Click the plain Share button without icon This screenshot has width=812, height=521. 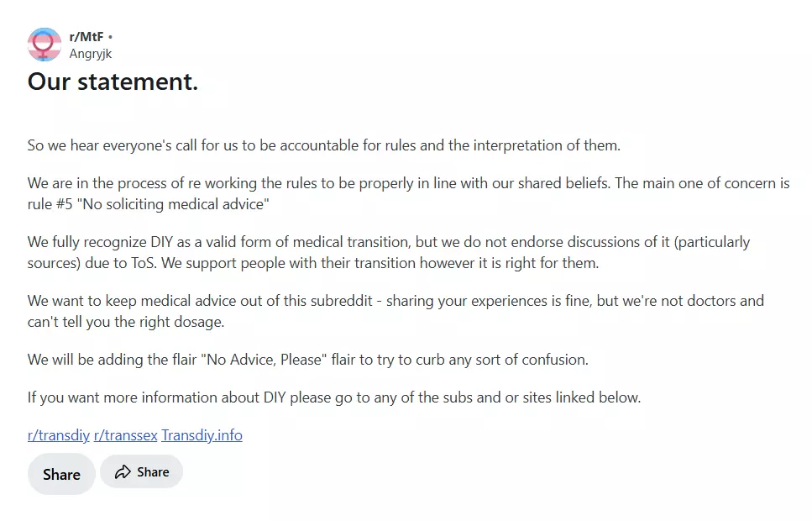61,474
